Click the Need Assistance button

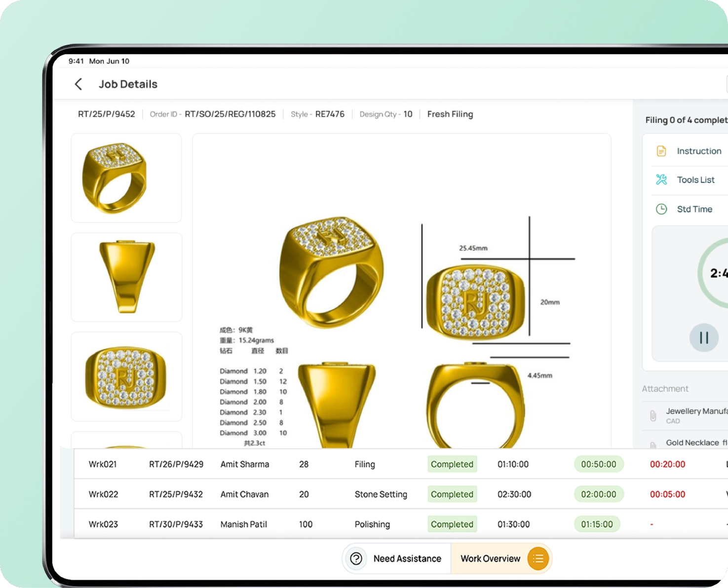click(x=397, y=558)
